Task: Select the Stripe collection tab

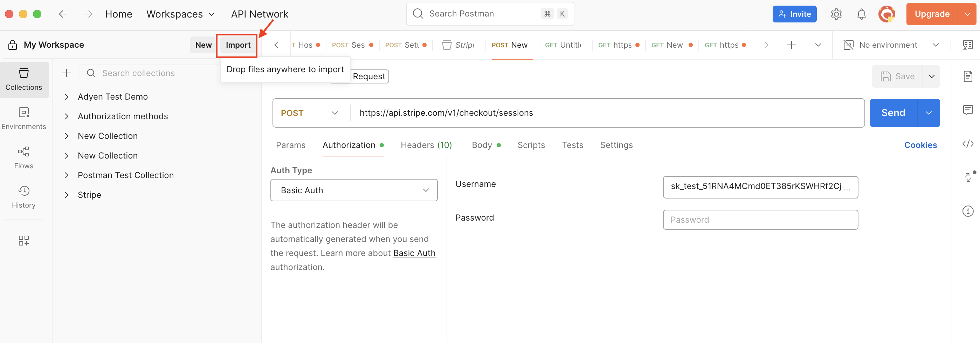Action: [459, 45]
